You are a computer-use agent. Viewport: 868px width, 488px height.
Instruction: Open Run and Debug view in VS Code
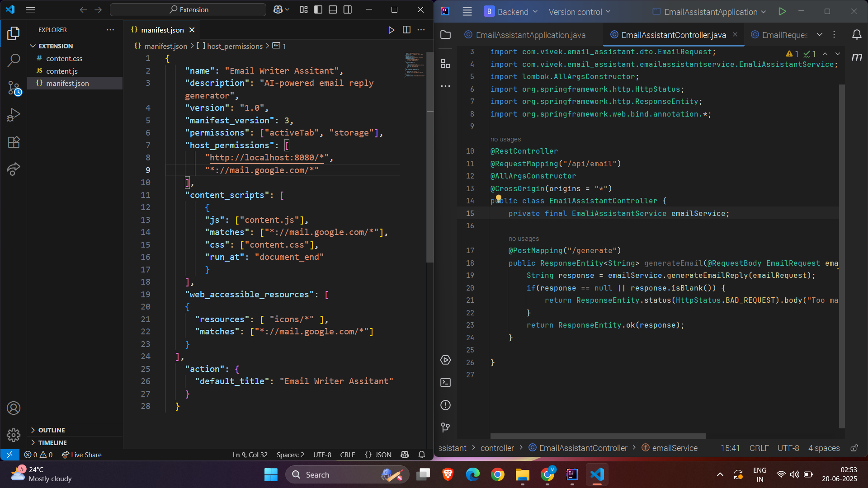(14, 115)
